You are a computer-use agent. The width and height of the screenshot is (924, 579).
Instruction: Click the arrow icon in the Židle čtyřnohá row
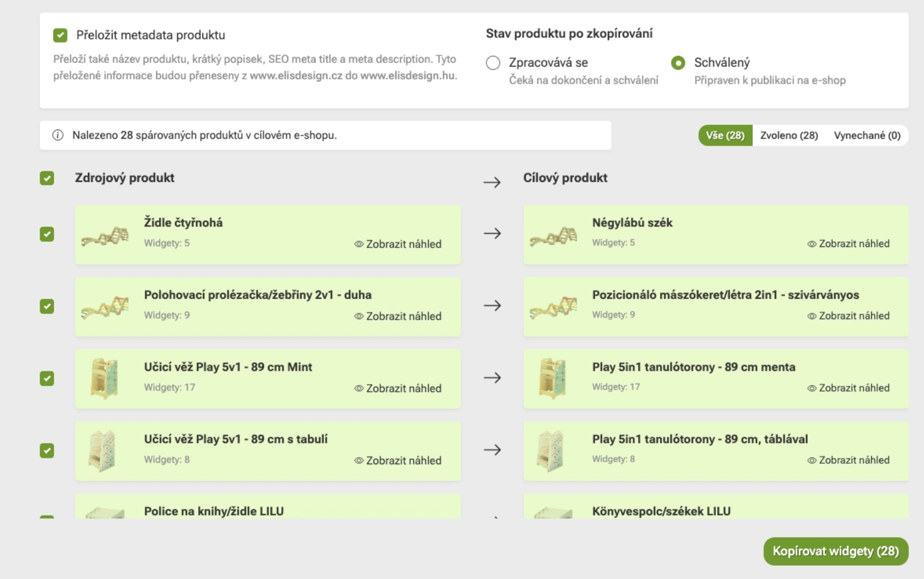click(492, 234)
